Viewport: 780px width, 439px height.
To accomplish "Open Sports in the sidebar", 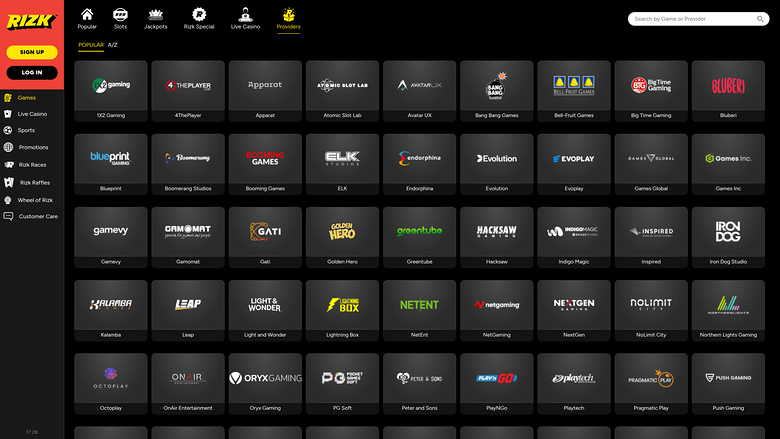I will click(26, 130).
